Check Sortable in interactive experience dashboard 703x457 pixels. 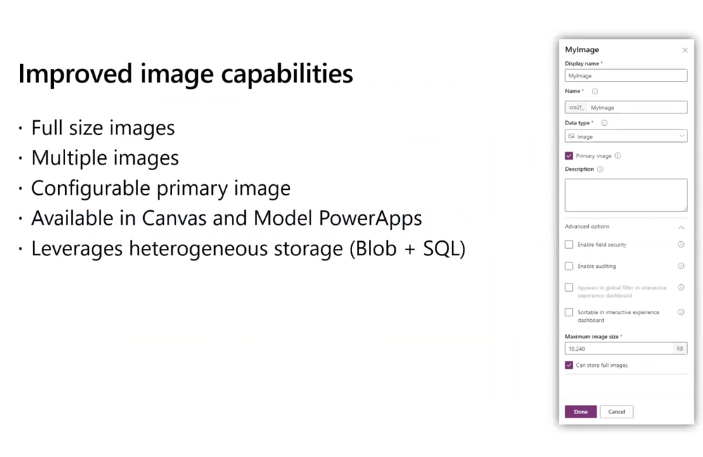[570, 313]
